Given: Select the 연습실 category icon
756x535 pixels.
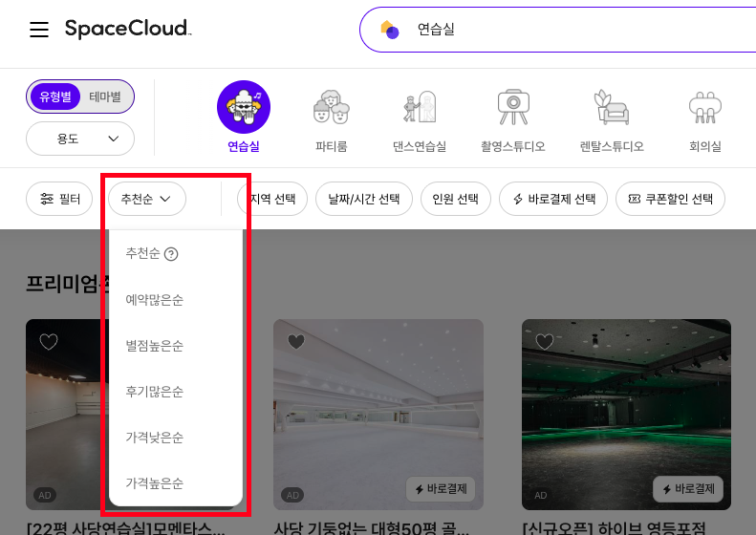Looking at the screenshot, I should click(x=244, y=106).
